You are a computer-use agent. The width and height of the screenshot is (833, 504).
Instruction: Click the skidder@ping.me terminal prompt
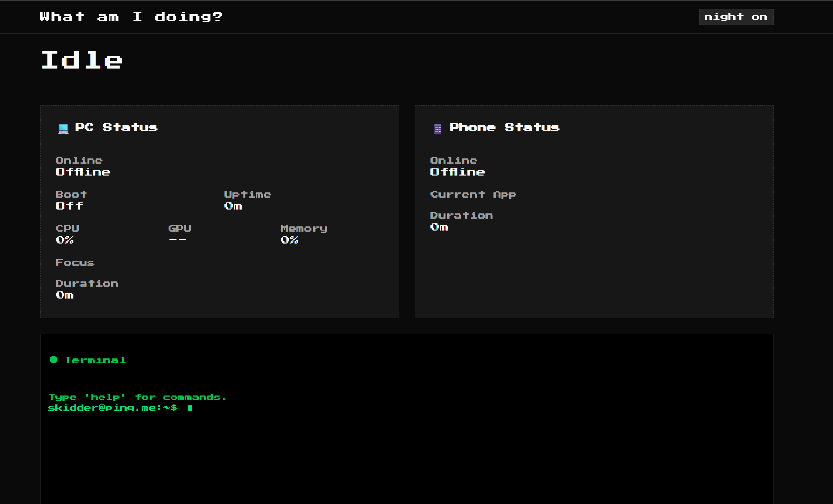(112, 408)
